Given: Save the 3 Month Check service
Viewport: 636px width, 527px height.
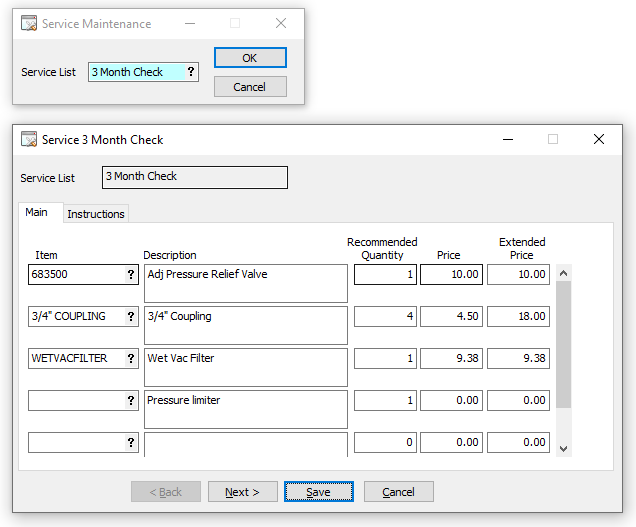Looking at the screenshot, I should point(318,492).
